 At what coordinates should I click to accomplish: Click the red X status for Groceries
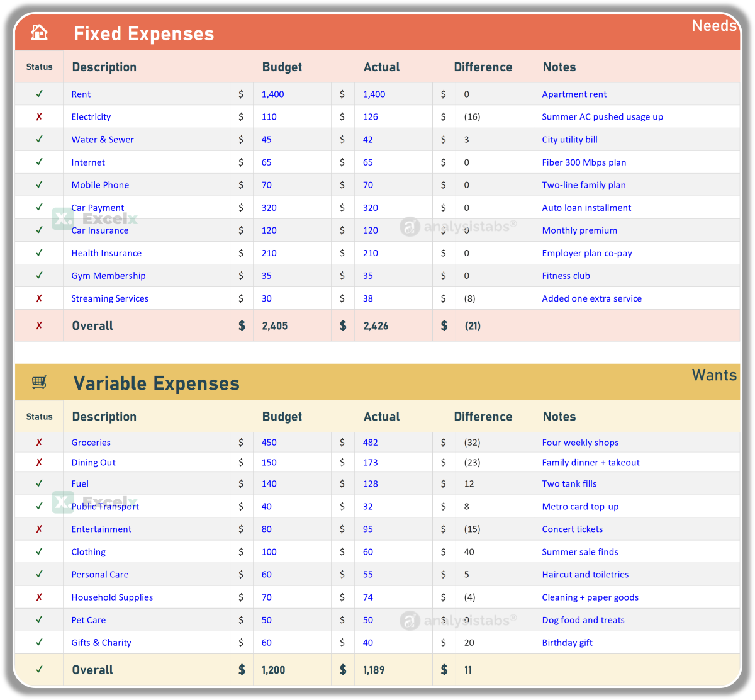click(39, 443)
